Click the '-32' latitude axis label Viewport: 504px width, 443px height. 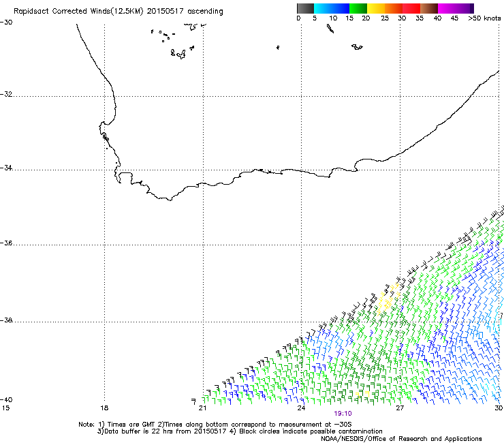(x=6, y=94)
